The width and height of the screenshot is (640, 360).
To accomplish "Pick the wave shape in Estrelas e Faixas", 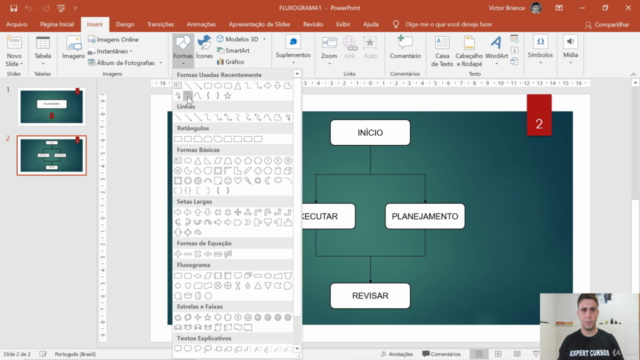I will click(238, 327).
